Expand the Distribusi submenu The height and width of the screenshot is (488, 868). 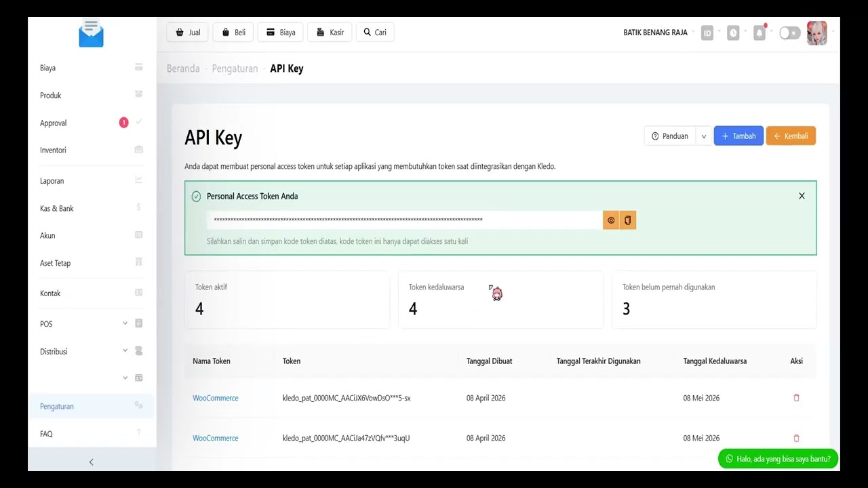(92, 351)
